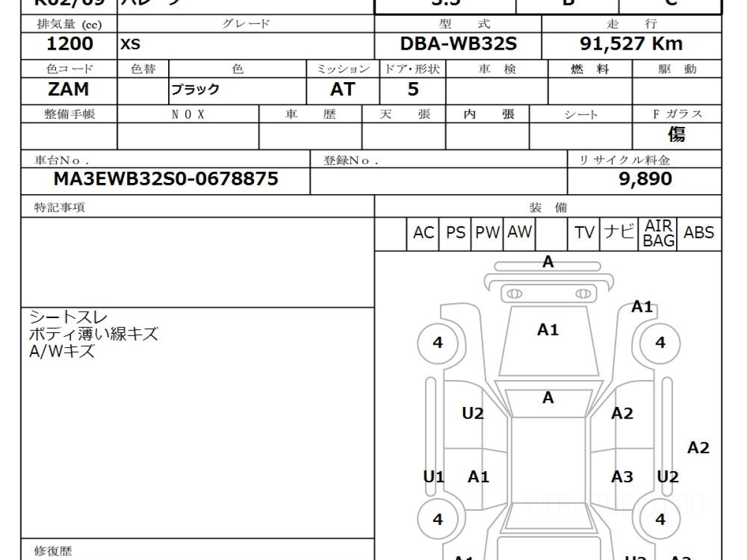Click the 装備 section header

(x=548, y=207)
